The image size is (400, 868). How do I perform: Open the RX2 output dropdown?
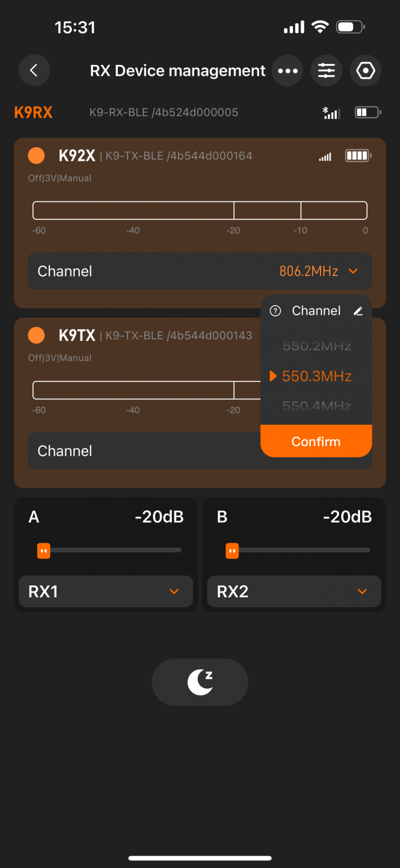tap(294, 591)
